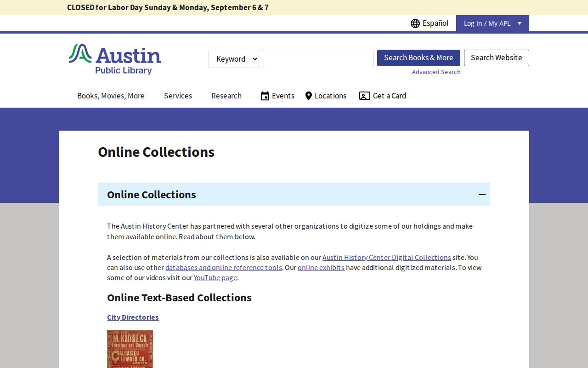Image resolution: width=588 pixels, height=368 pixels.
Task: Click the calendar icon next to Events
Action: [265, 96]
